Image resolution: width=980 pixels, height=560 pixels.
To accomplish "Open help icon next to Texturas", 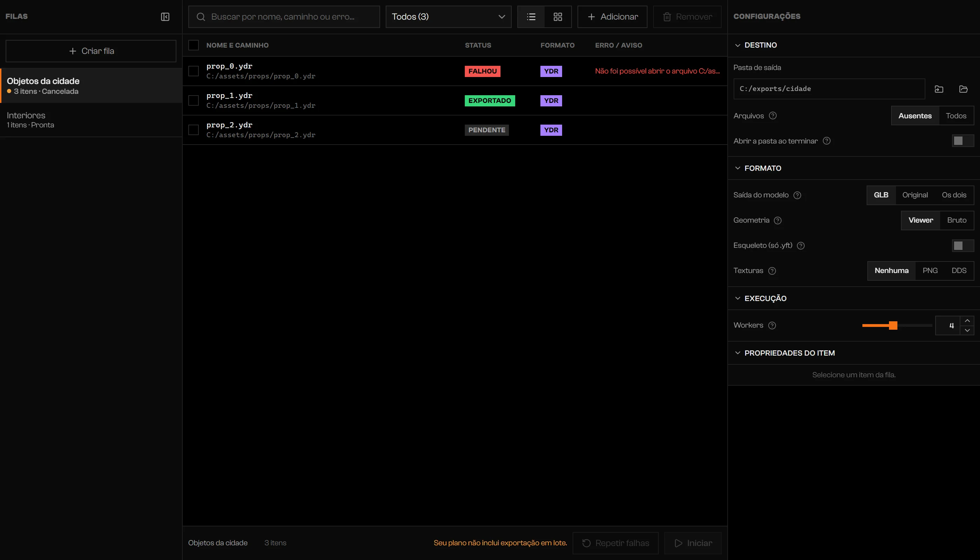I will pyautogui.click(x=772, y=271).
